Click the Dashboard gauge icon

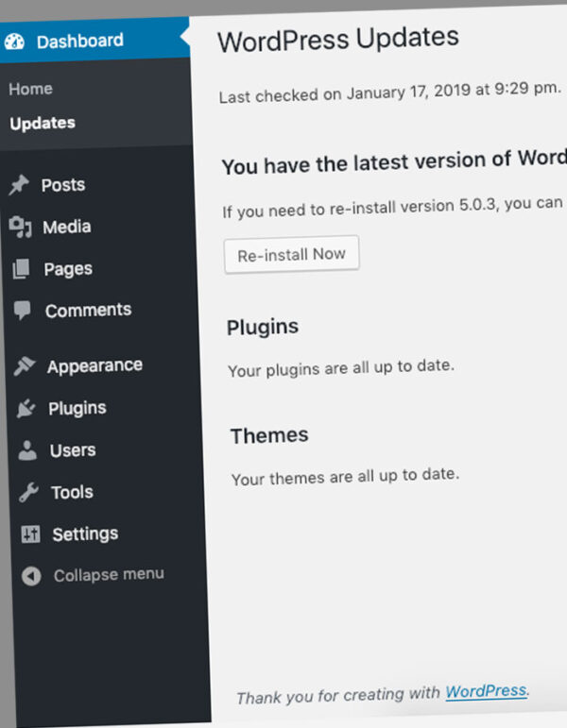[14, 42]
